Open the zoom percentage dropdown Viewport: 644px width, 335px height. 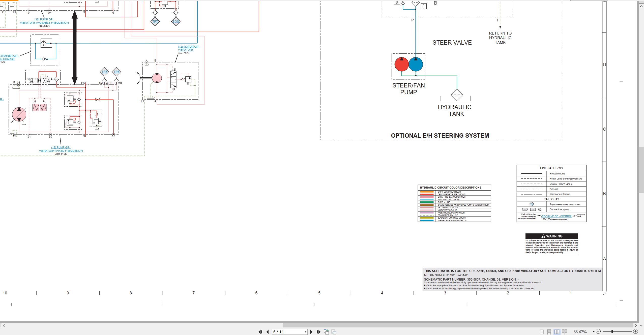[594, 332]
